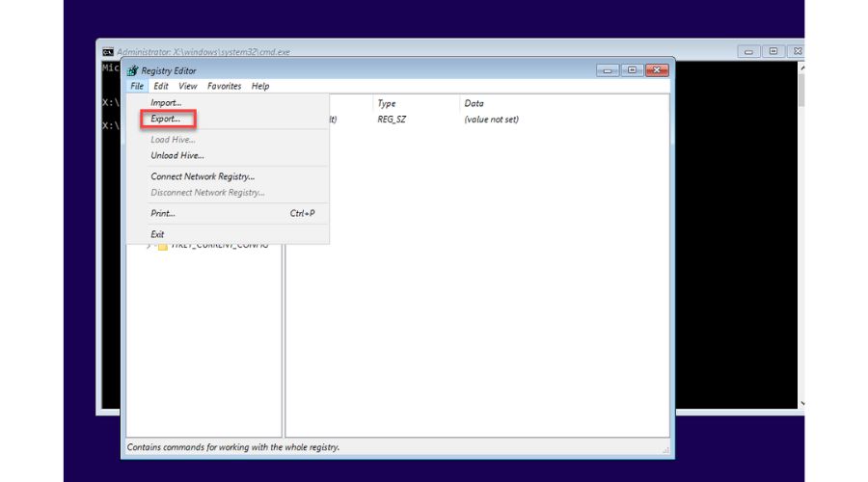Click the Registry Editor resize grip corner

point(665,450)
